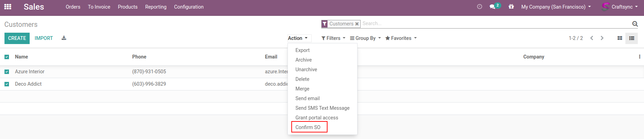Click the search magnifier icon
This screenshot has height=139, width=644.
point(635,24)
